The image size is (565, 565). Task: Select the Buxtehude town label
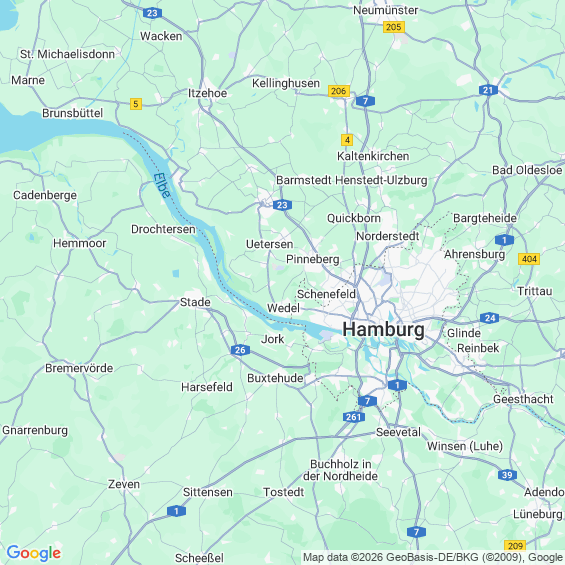pyautogui.click(x=275, y=378)
